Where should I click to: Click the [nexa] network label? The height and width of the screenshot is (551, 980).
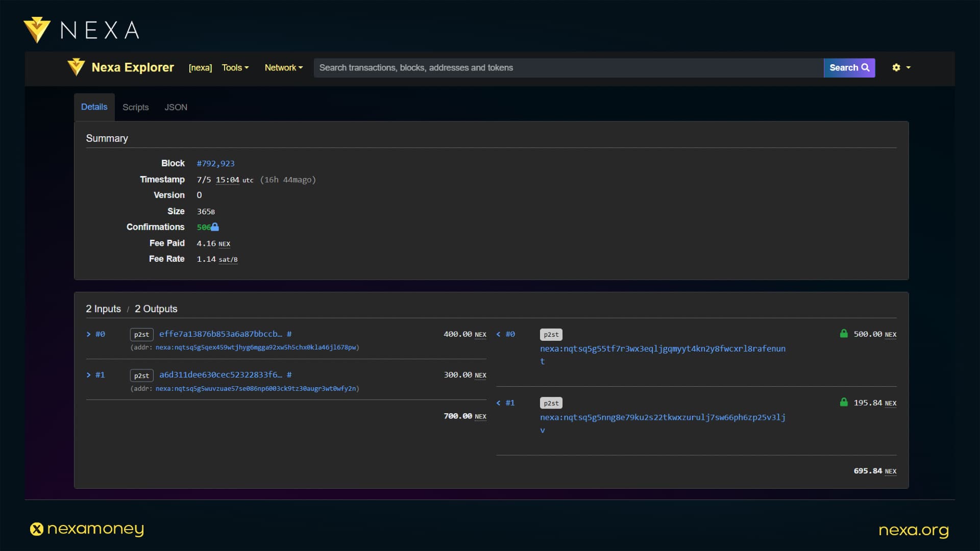200,68
